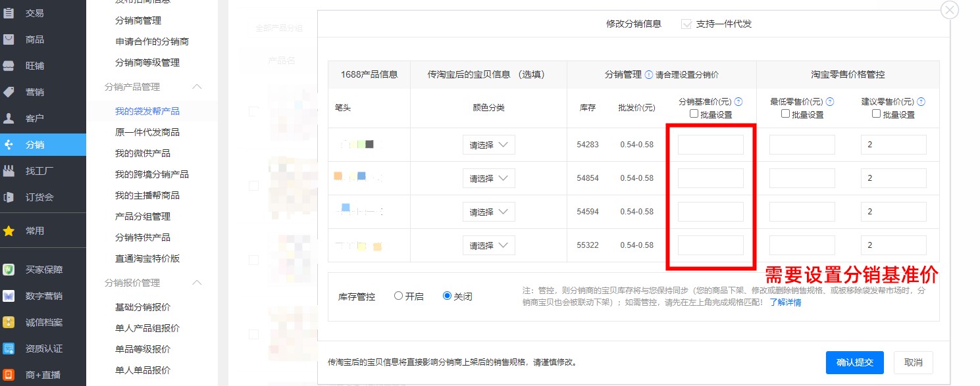Click the 取消 button
The width and height of the screenshot is (980, 386).
[914, 362]
